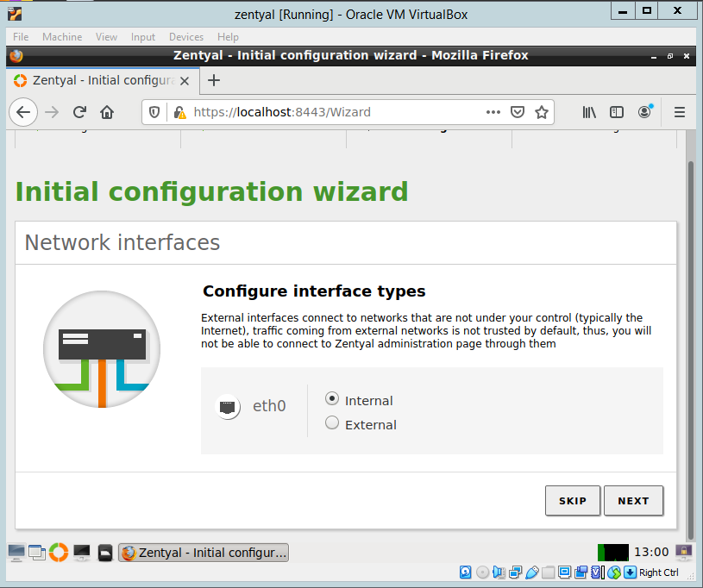Viewport: 703px width, 588px height.
Task: Click CPU usage graph in guest tray
Action: tap(613, 552)
